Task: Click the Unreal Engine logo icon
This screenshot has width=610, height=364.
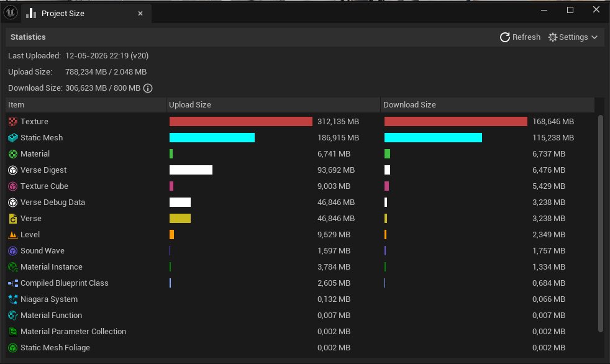Action: coord(11,12)
